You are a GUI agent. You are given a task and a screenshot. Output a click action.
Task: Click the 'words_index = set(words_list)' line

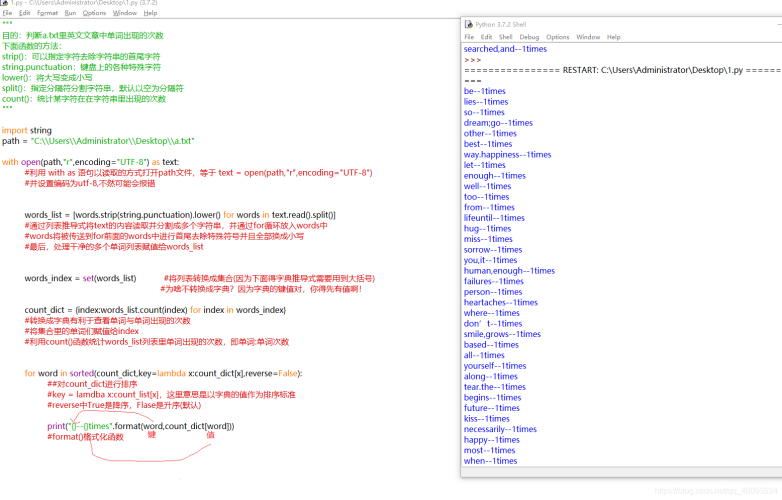[80, 278]
